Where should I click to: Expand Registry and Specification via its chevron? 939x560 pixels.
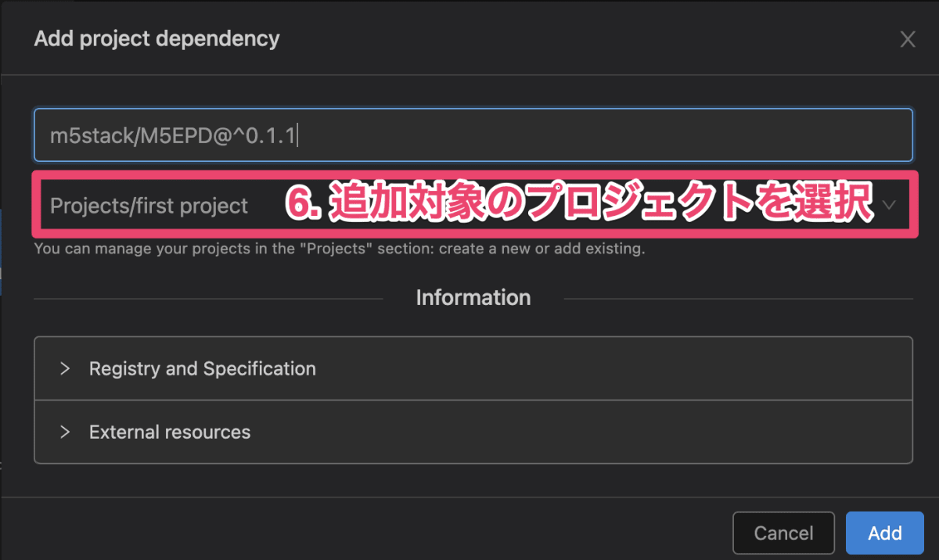click(65, 368)
